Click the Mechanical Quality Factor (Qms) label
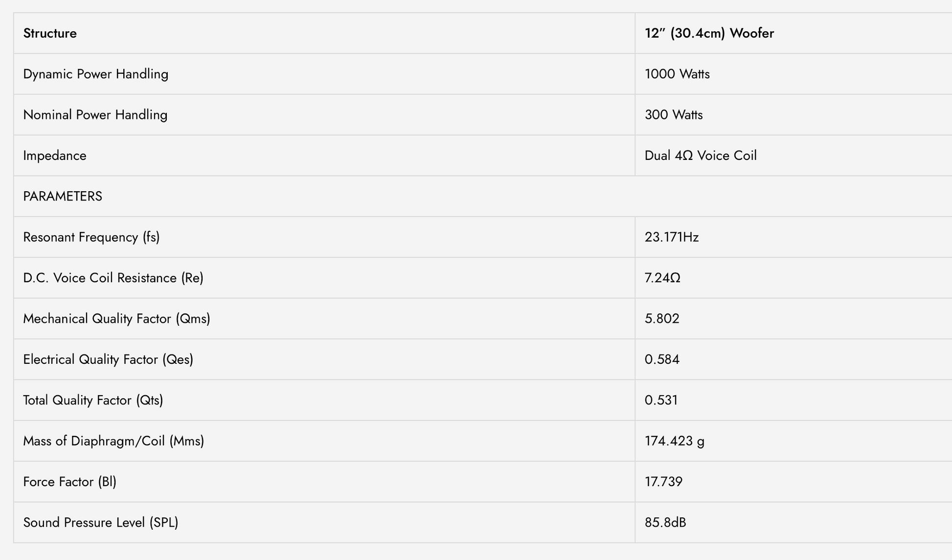Screen dimensions: 952x560 [117, 318]
